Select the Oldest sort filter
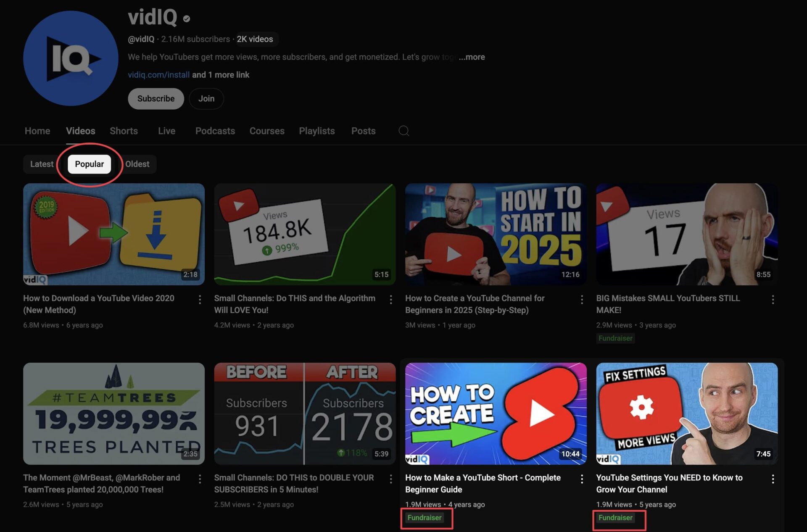 point(137,164)
